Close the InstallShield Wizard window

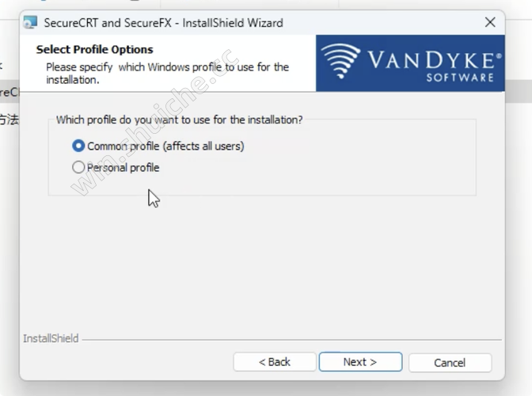[490, 22]
